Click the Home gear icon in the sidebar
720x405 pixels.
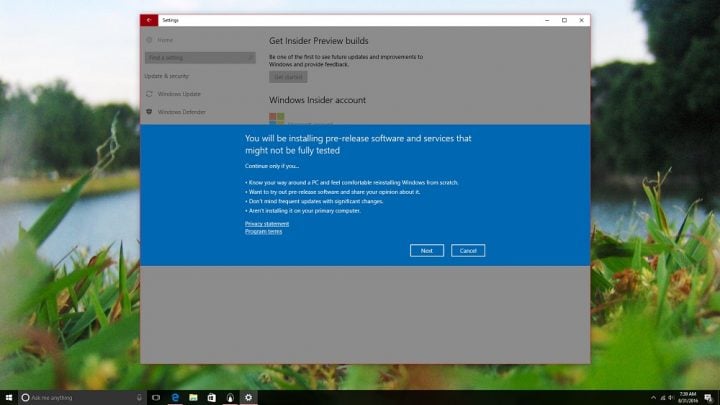pos(149,40)
